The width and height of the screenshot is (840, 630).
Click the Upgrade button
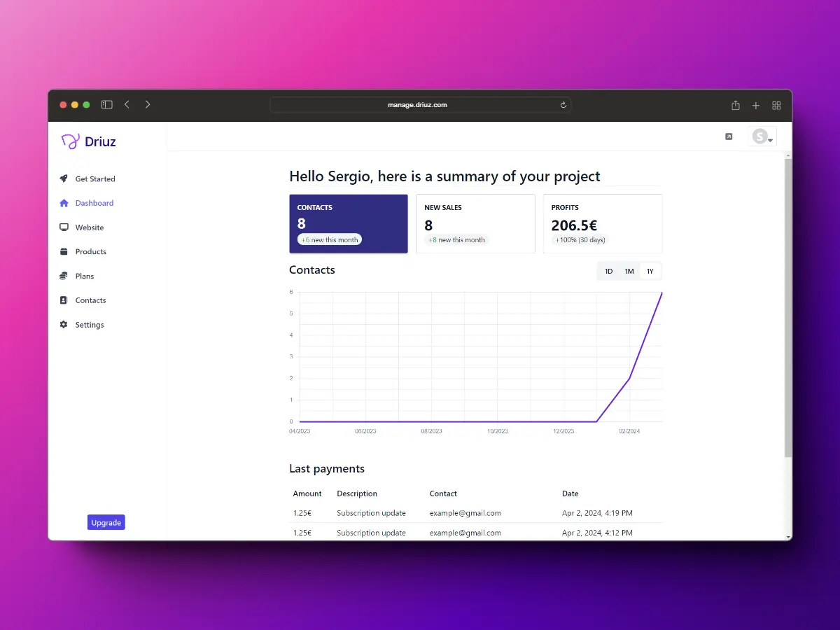tap(106, 523)
